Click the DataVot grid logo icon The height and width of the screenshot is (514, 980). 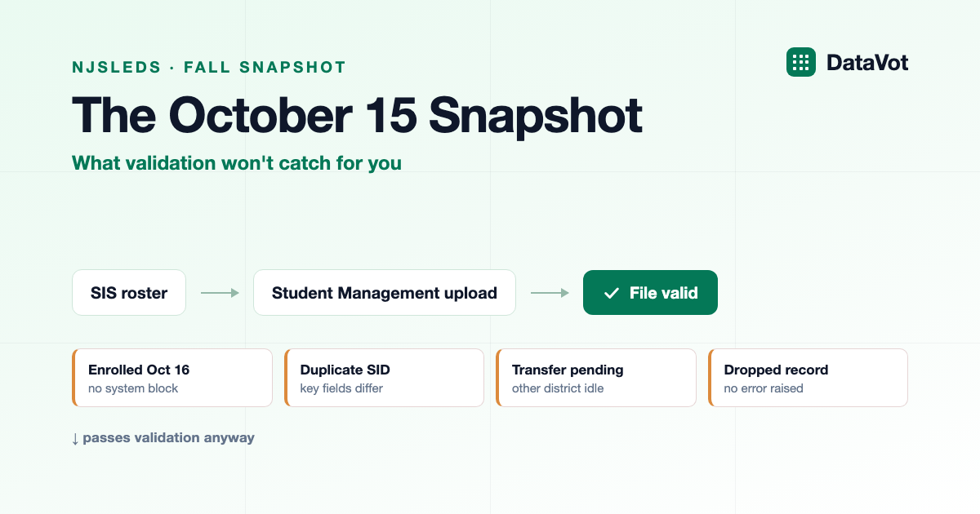(800, 62)
